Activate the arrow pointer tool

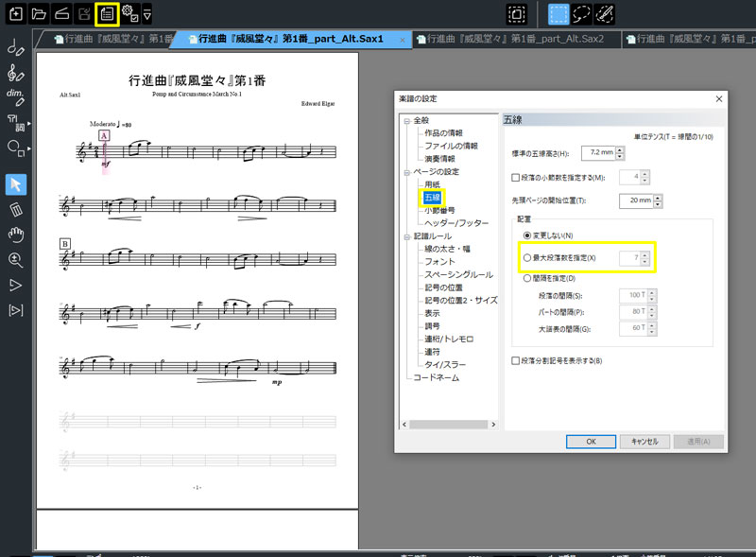coord(15,184)
